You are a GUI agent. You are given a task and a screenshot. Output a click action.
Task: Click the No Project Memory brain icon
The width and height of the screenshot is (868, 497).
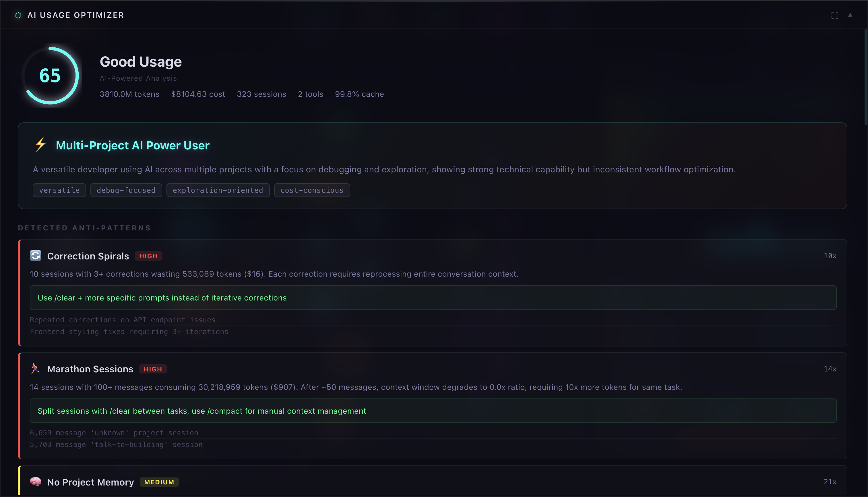36,482
